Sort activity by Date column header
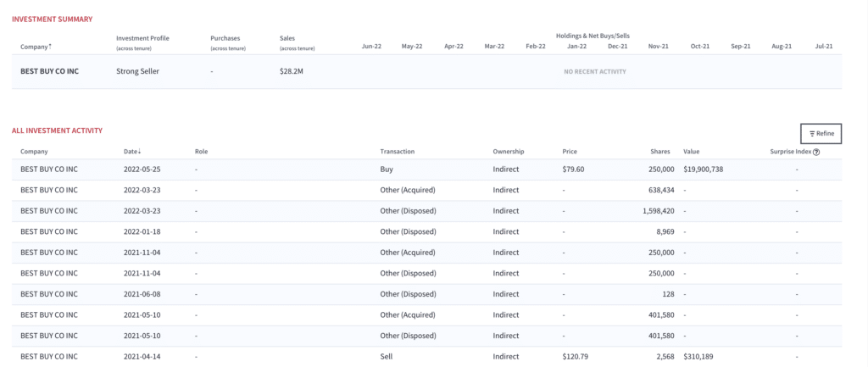Viewport: 868px width, 367px height. click(132, 151)
